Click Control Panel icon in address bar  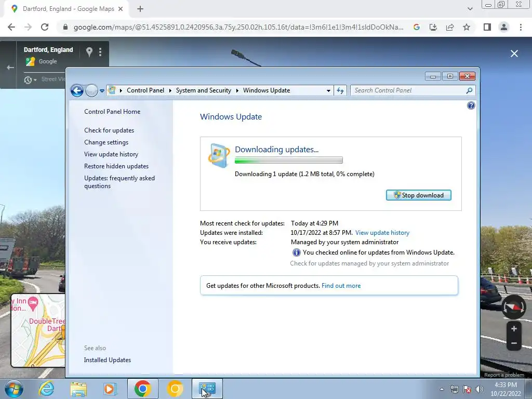(x=112, y=90)
